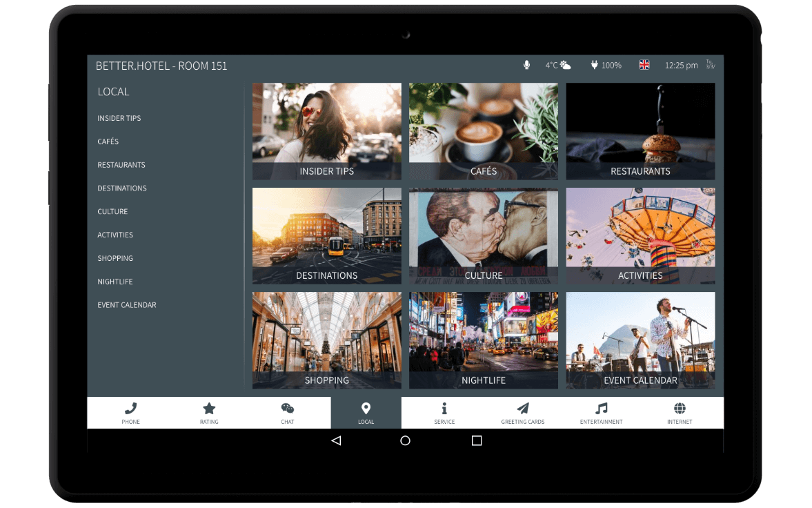Open the Service info icon

(x=444, y=409)
